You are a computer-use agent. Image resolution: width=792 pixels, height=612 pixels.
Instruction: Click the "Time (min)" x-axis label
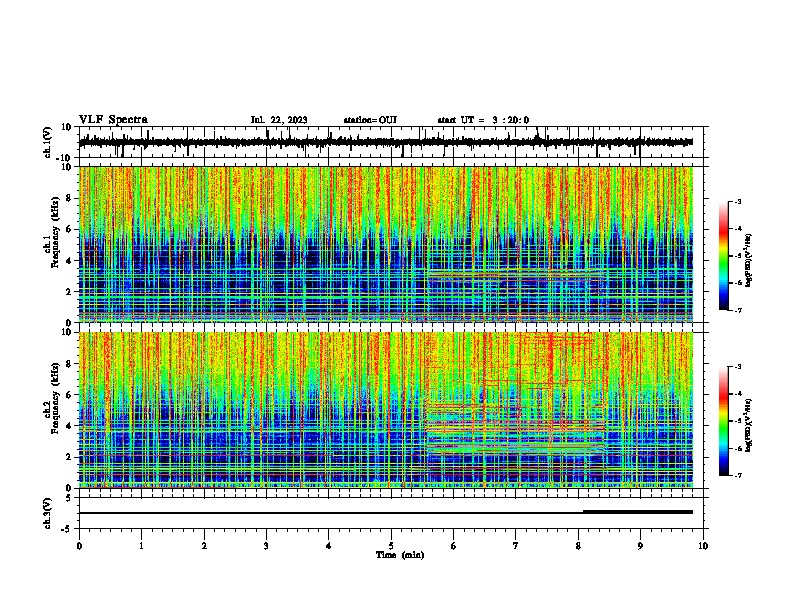(400, 555)
